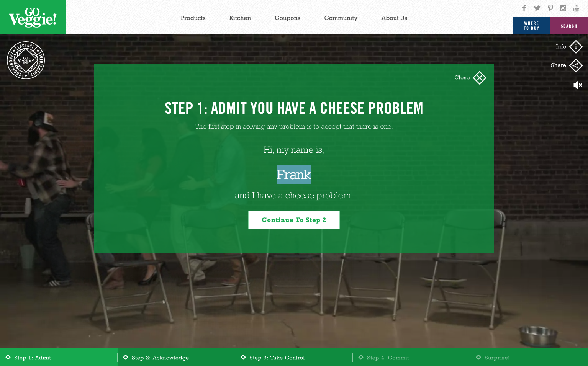Click the purple Search button
Image resolution: width=588 pixels, height=366 pixels.
tap(569, 26)
